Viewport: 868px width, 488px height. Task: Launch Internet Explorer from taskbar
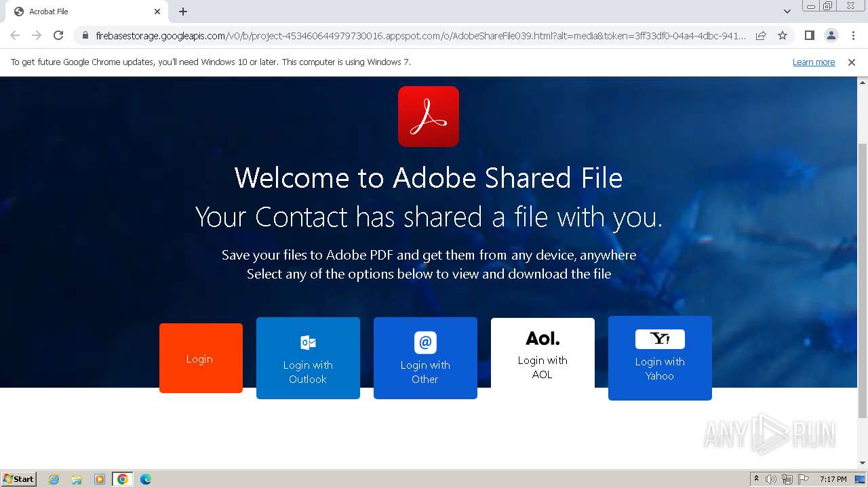pyautogui.click(x=54, y=479)
